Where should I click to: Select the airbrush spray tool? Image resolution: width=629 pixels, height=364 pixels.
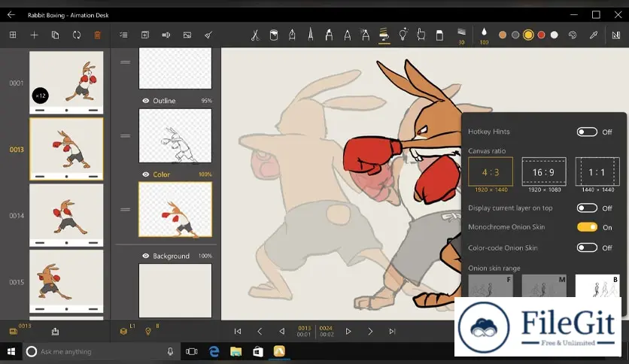[x=366, y=35]
